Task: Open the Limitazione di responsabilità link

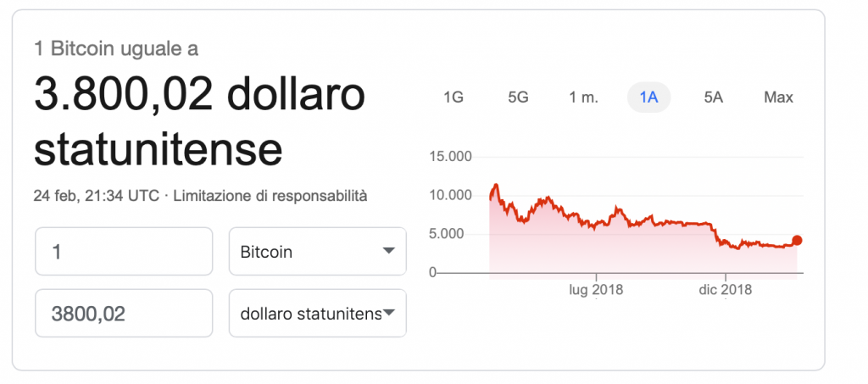Action: pyautogui.click(x=270, y=196)
